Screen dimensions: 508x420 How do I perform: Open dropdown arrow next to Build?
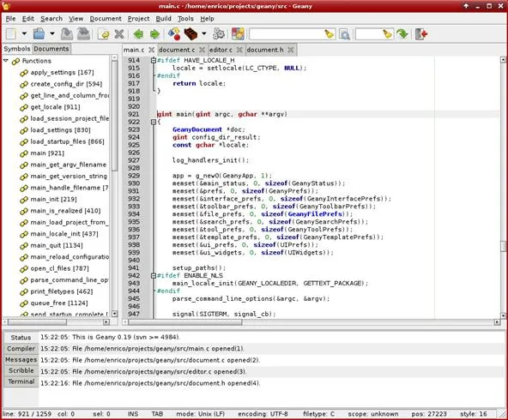tap(203, 33)
